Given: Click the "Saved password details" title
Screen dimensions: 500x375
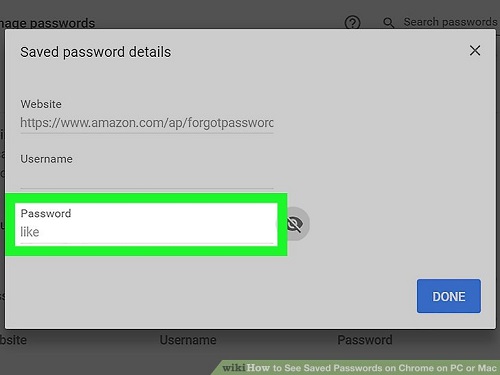Looking at the screenshot, I should pos(95,52).
